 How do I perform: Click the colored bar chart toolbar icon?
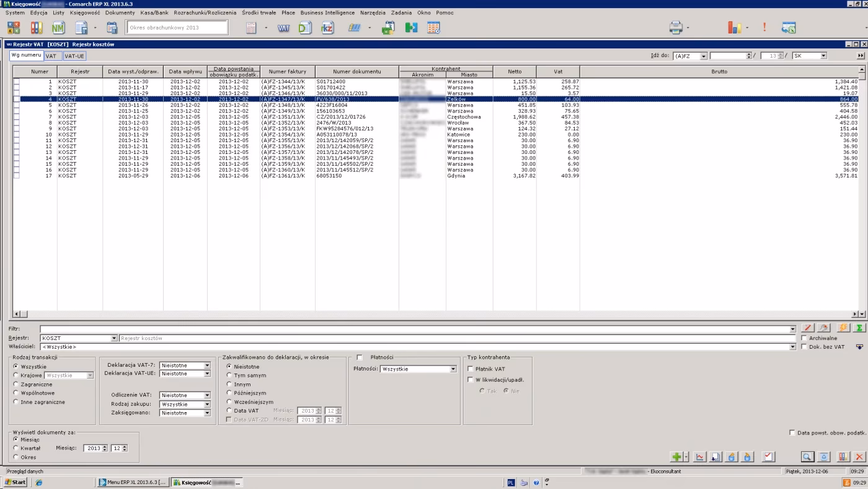tap(735, 28)
